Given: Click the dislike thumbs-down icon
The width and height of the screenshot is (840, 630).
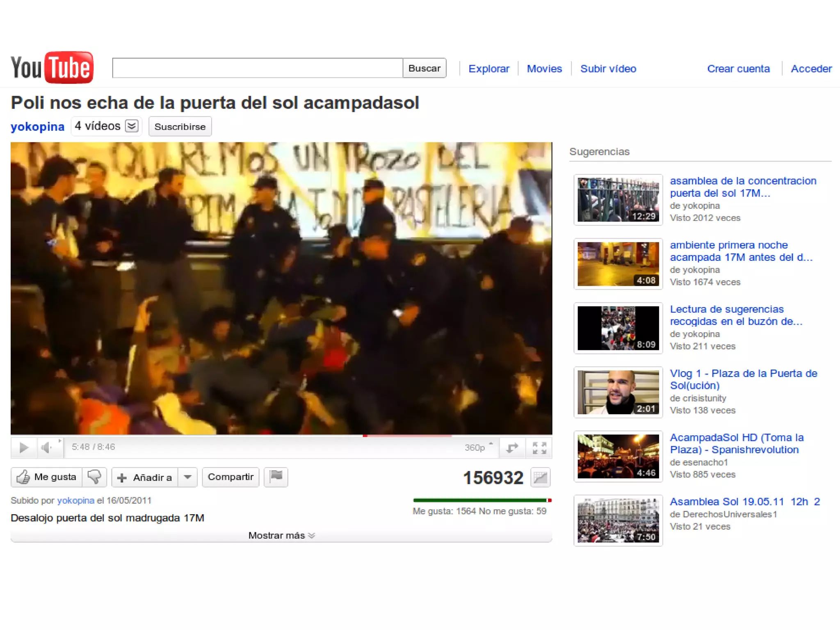Looking at the screenshot, I should point(94,477).
